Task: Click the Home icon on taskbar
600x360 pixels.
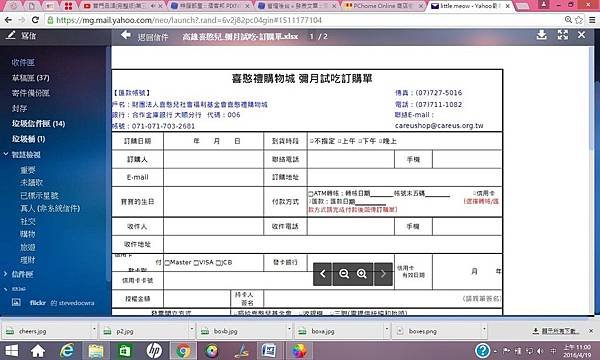Action: [x=38, y=350]
